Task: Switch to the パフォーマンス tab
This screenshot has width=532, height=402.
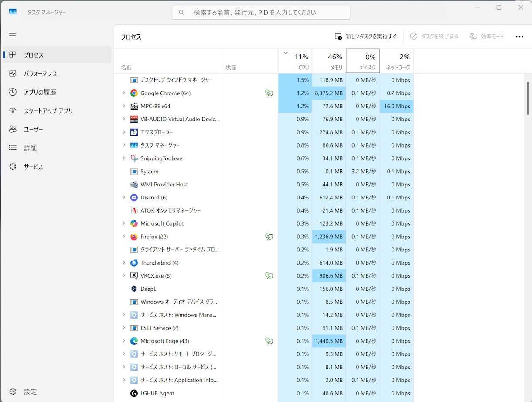Action: point(57,74)
